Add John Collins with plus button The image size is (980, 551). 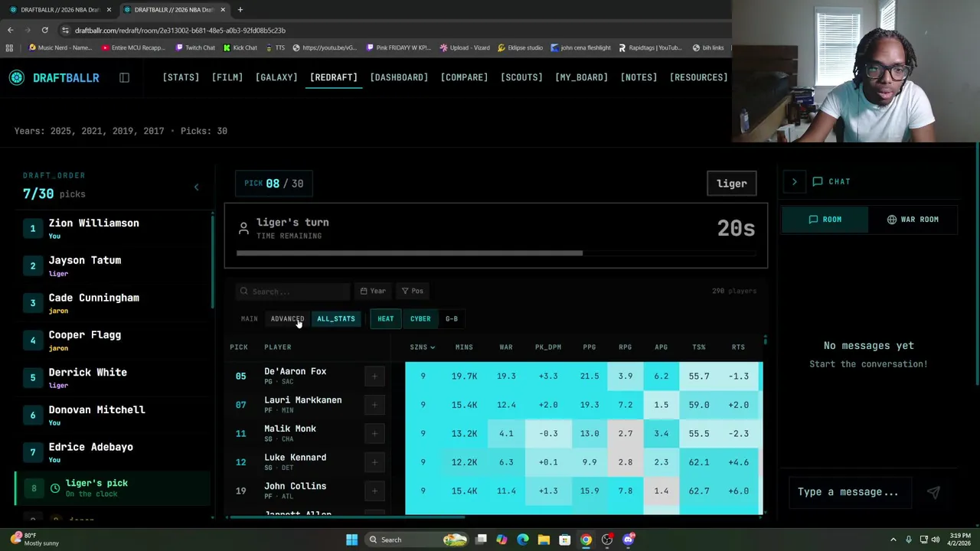[374, 491]
